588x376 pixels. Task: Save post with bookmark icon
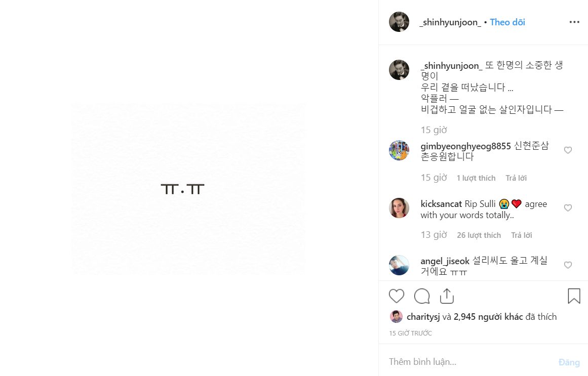point(574,296)
